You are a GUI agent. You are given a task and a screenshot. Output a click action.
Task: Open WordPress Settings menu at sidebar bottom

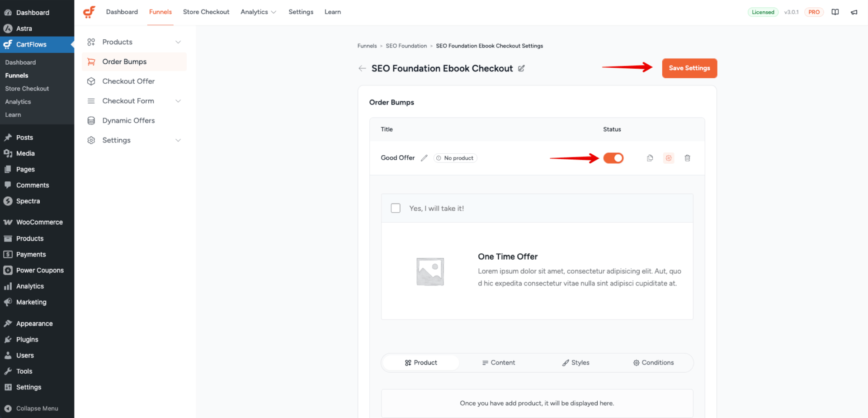[37, 387]
